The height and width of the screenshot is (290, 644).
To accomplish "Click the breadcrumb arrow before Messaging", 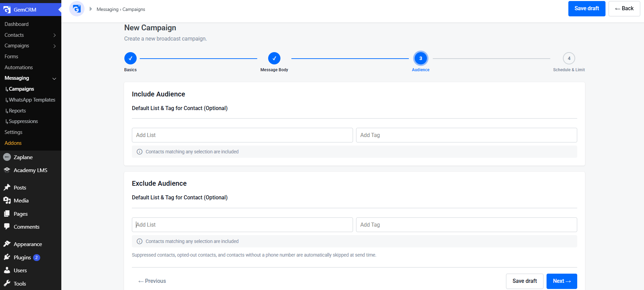I will [91, 9].
